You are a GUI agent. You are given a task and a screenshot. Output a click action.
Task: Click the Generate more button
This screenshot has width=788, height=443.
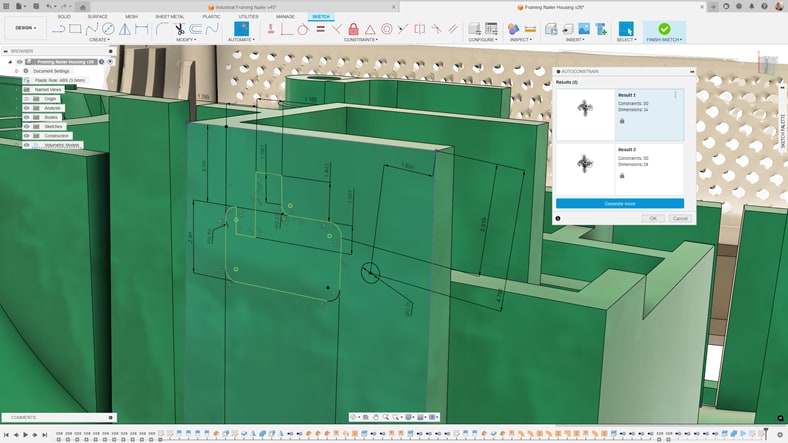(x=620, y=203)
